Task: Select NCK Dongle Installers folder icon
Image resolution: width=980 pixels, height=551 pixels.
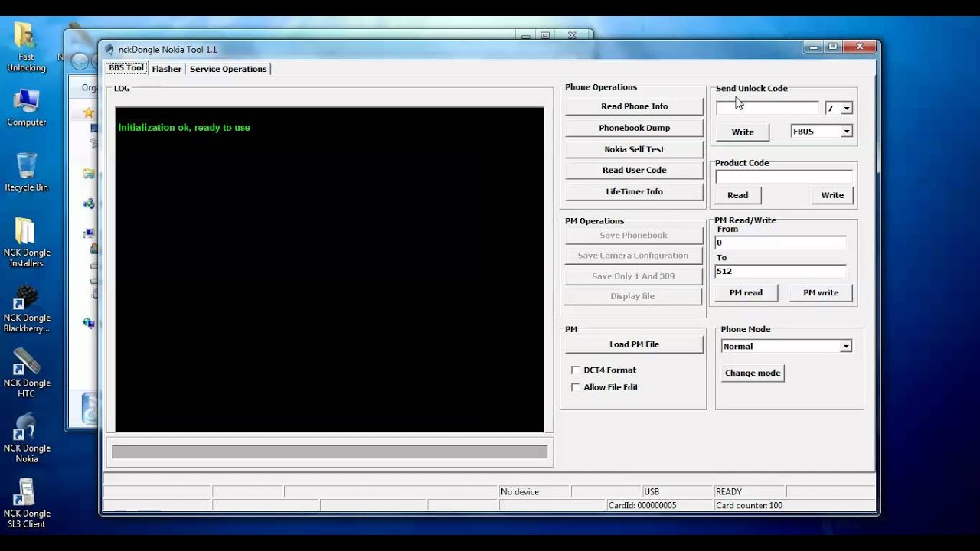Action: (x=26, y=242)
